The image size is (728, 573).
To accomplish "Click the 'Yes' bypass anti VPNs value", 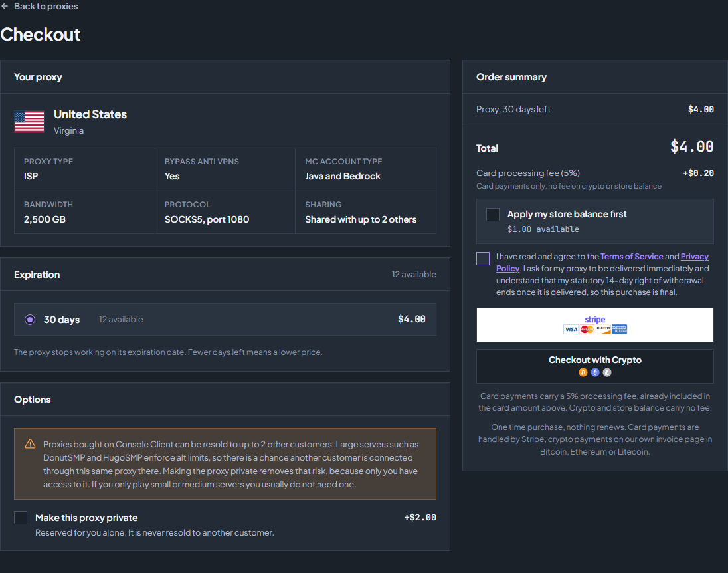I will click(x=172, y=176).
